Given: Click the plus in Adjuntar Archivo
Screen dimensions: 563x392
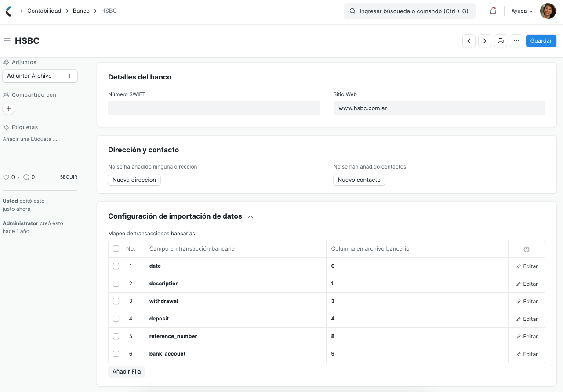Looking at the screenshot, I should pyautogui.click(x=69, y=76).
